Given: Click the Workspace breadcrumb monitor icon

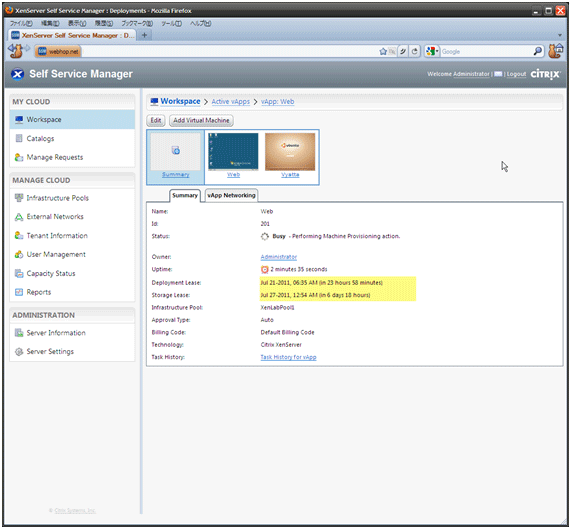Looking at the screenshot, I should (x=154, y=101).
